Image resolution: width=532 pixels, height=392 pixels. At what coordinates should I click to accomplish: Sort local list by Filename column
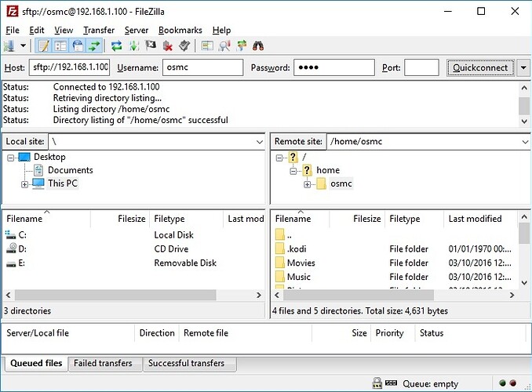pyautogui.click(x=46, y=219)
